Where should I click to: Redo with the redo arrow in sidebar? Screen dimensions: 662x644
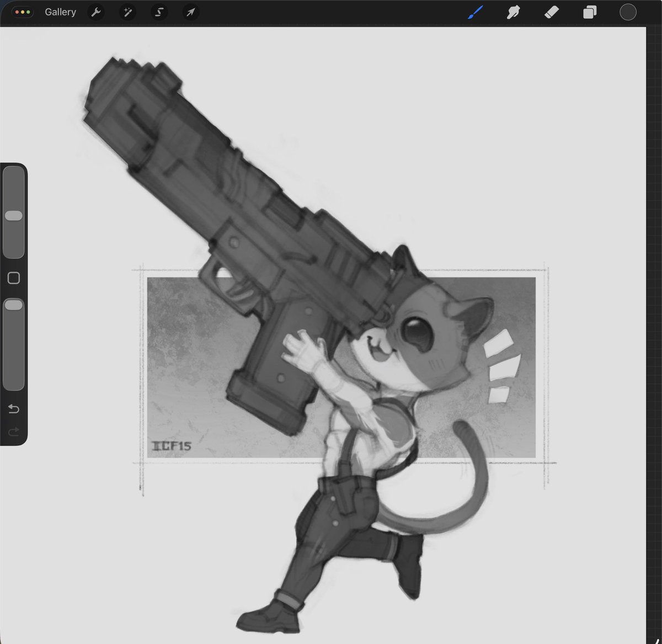tap(14, 431)
